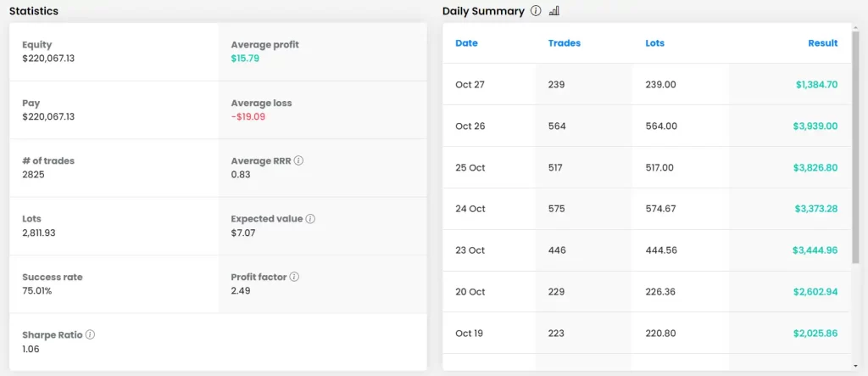Sort the table by Date column header

click(467, 43)
